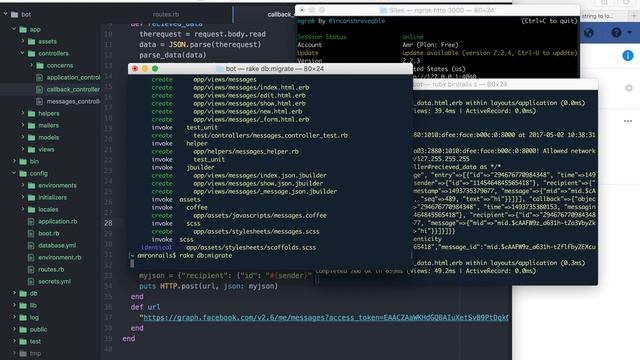Open the three-dots more menu in browser
This screenshot has width=640, height=360.
[x=628, y=121]
